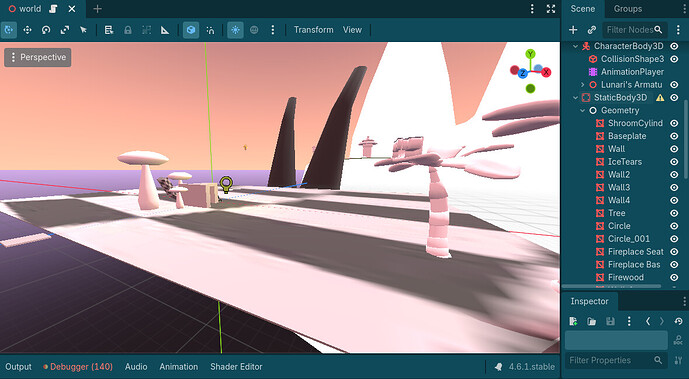
Task: Activate the Ruler measuring tool
Action: click(x=165, y=30)
